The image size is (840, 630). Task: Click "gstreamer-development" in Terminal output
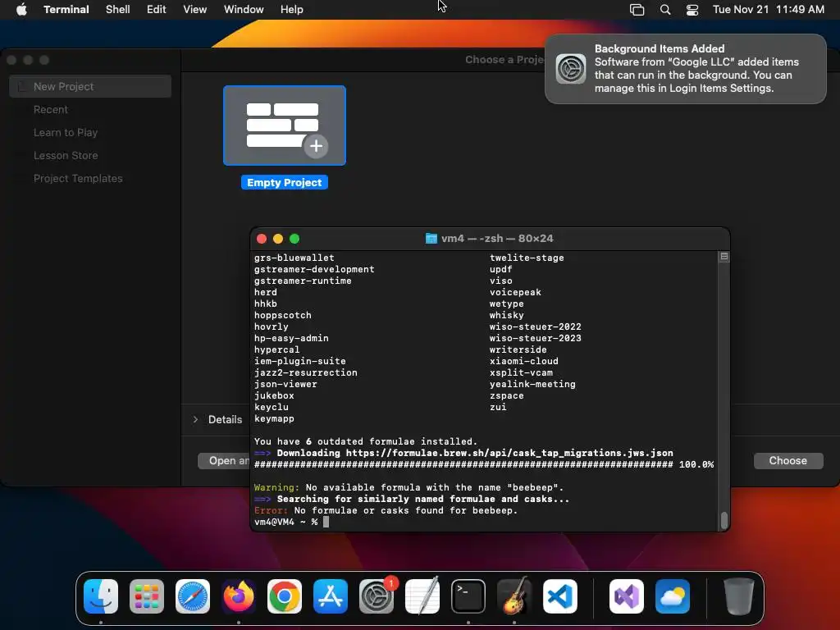(x=314, y=269)
